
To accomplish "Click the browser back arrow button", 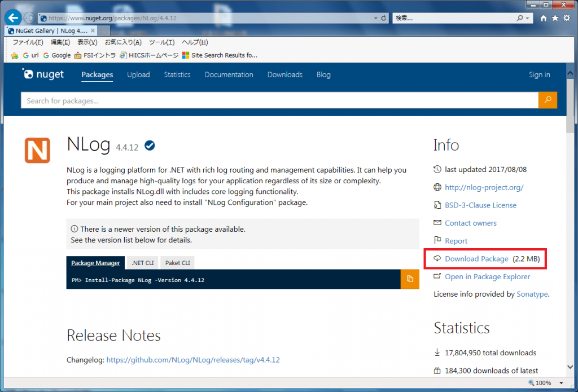I will [12, 17].
